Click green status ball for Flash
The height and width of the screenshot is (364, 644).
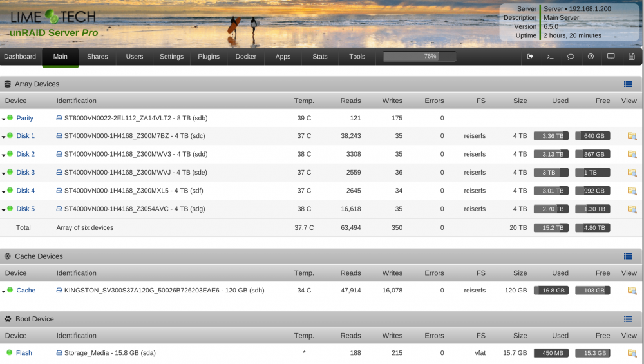click(10, 352)
